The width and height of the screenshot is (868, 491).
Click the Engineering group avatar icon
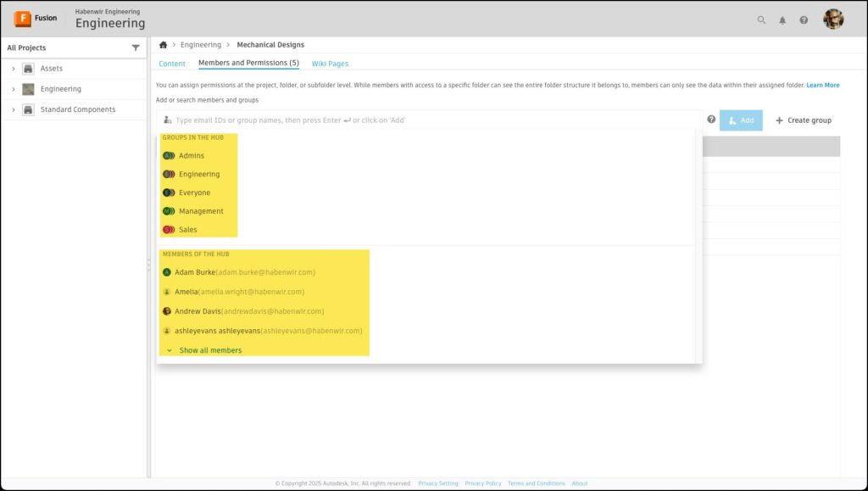(x=169, y=175)
